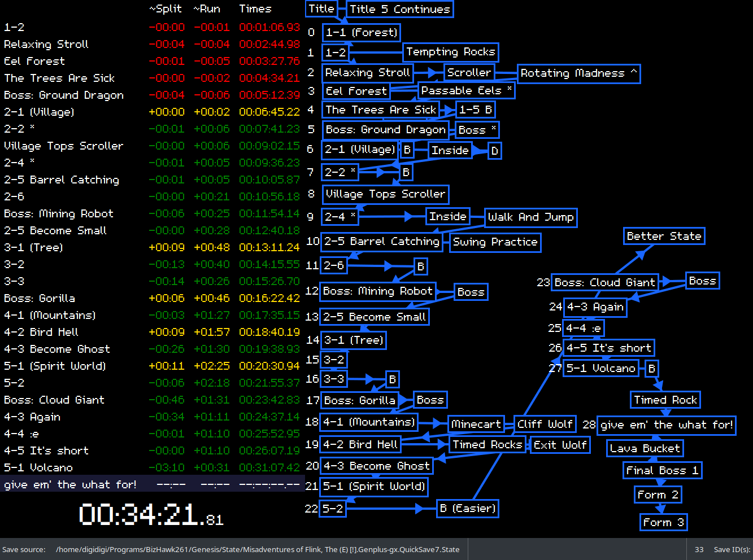Open the 'Better State' node
Viewport: 753px width, 560px height.
664,237
